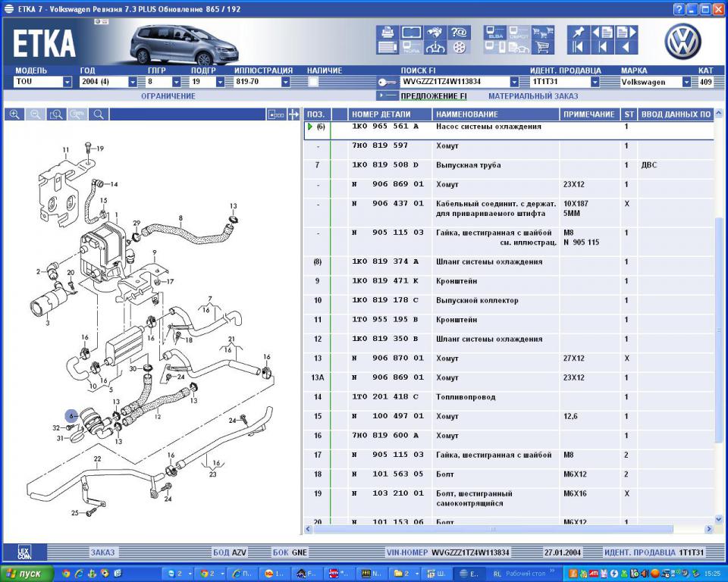Switch to Материальный заказ tab
Viewport: 728px width, 582px height.
(x=533, y=96)
